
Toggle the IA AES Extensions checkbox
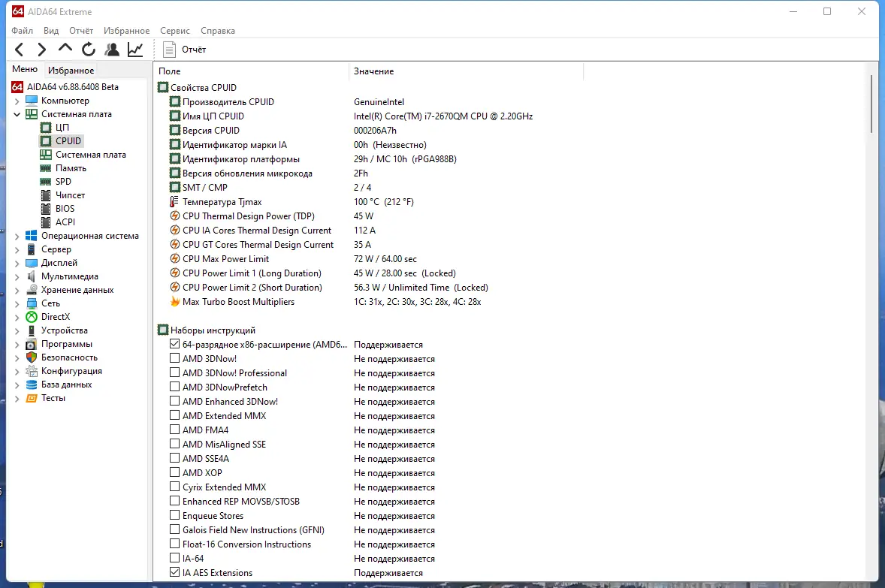click(x=174, y=572)
